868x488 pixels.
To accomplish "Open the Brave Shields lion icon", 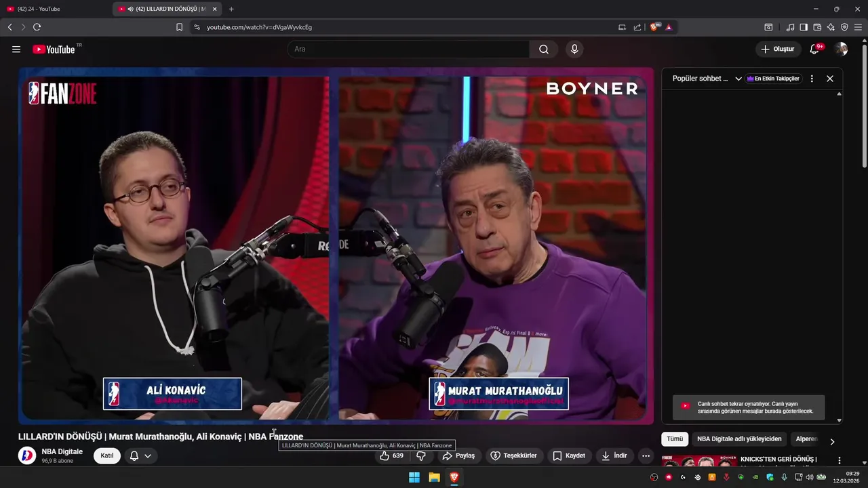I will pyautogui.click(x=654, y=27).
